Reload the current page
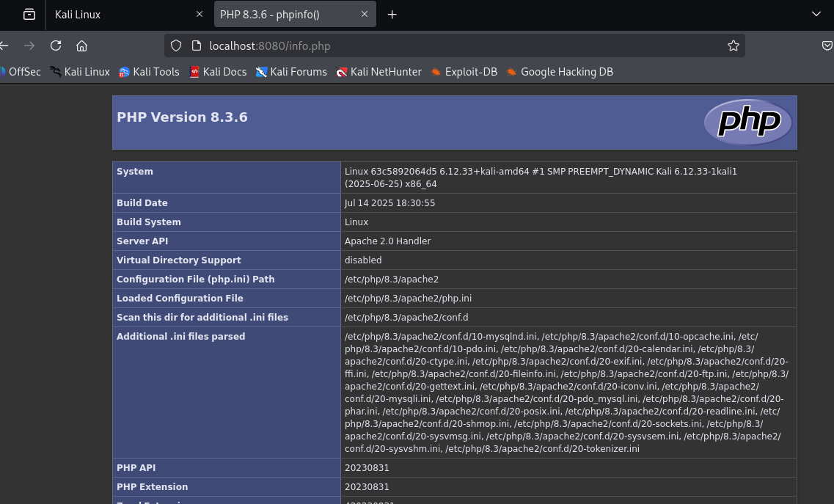The width and height of the screenshot is (834, 504). pos(55,45)
